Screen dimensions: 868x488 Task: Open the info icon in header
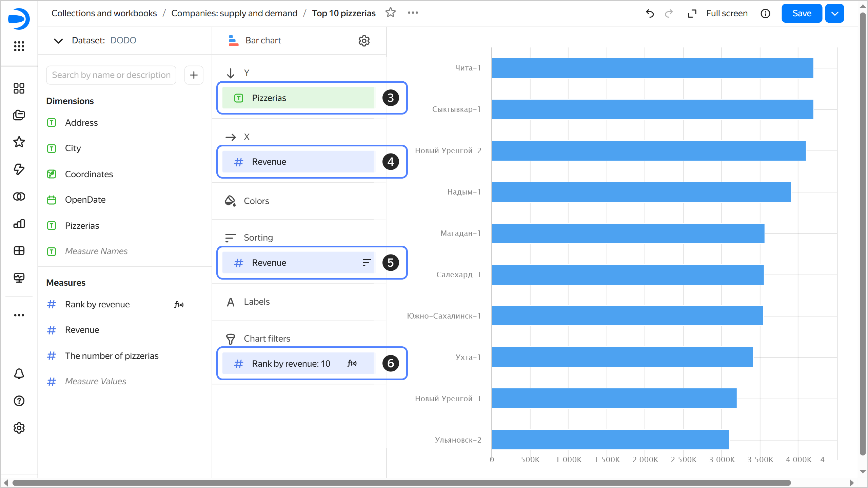click(x=765, y=14)
